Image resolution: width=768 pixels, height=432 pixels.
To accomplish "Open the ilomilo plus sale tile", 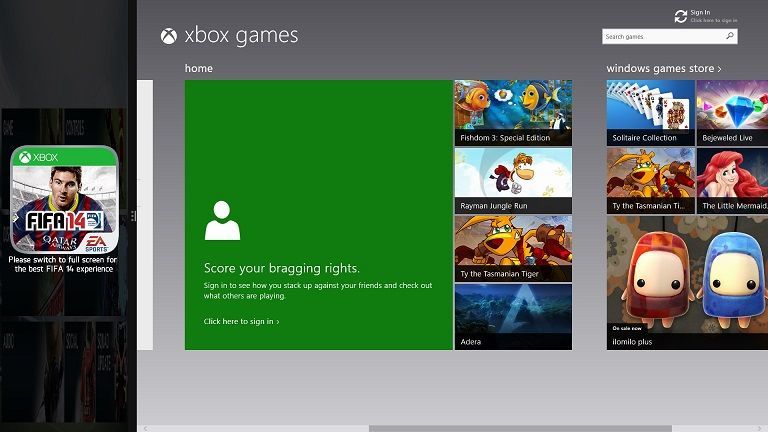I will (x=687, y=283).
